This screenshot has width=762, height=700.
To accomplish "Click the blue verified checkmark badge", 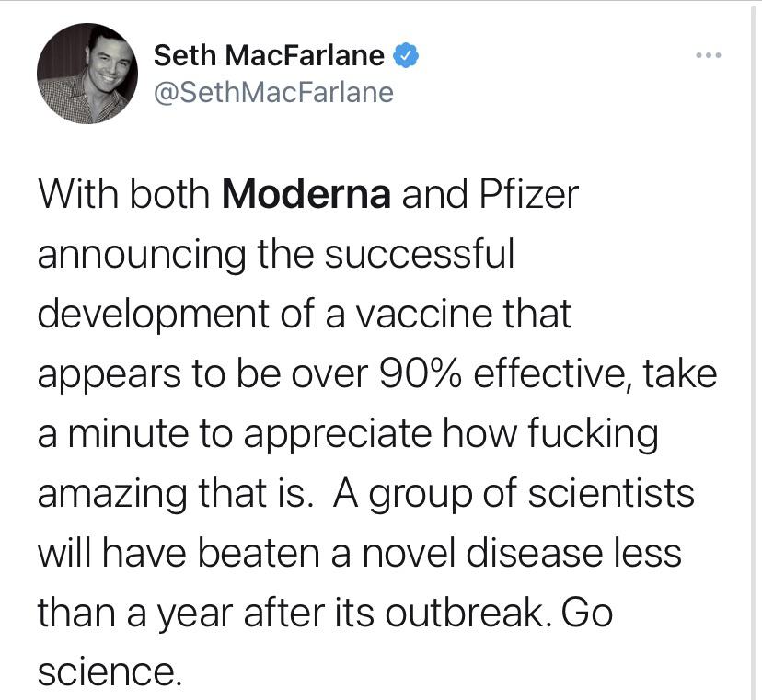I will 406,56.
